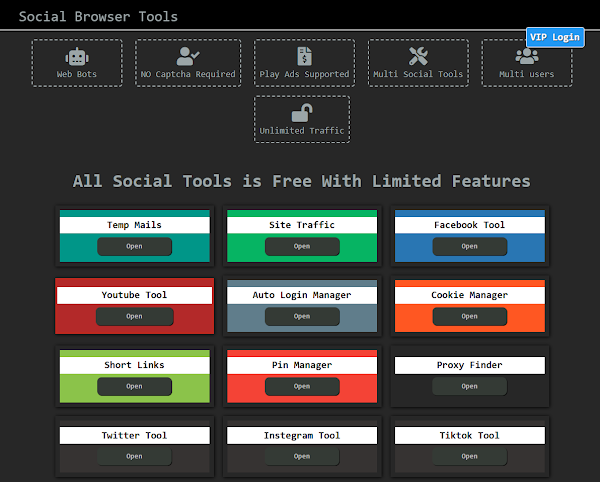Click the Social Browser Tools title
This screenshot has height=482, width=600.
(x=98, y=16)
